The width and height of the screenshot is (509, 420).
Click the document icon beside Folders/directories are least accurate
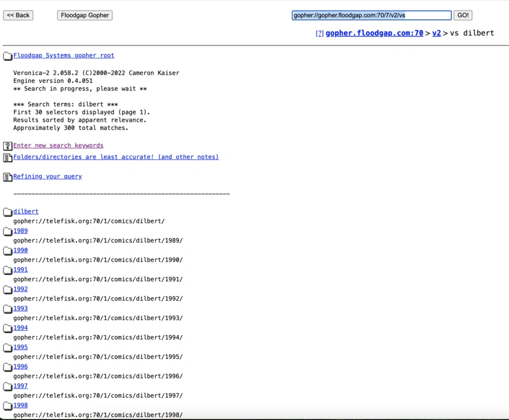click(x=8, y=158)
